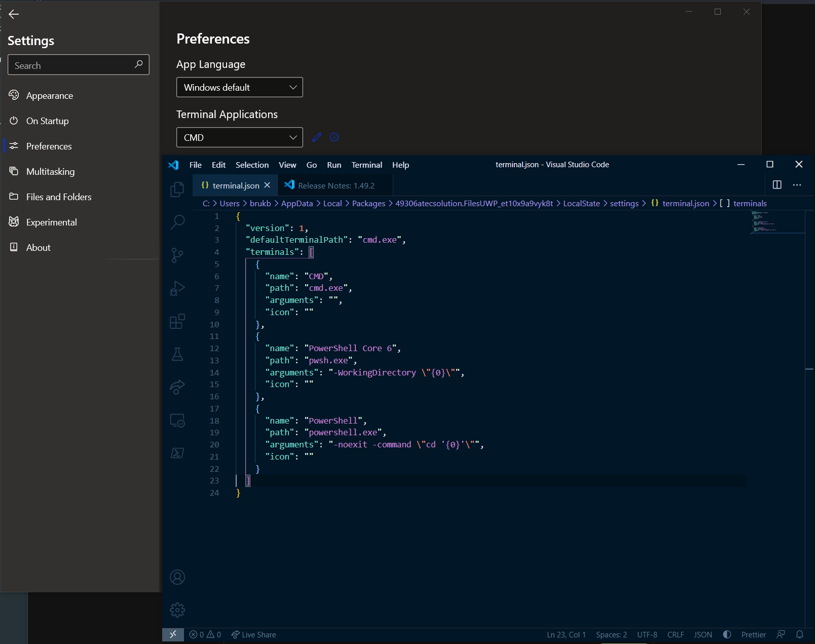
Task: Open the Terminal menu
Action: (x=366, y=165)
